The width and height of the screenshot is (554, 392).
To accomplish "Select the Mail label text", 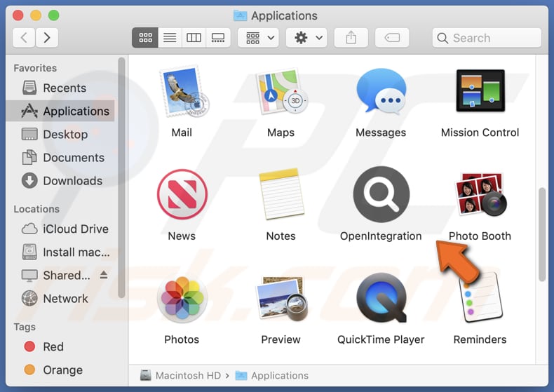I will click(x=182, y=133).
